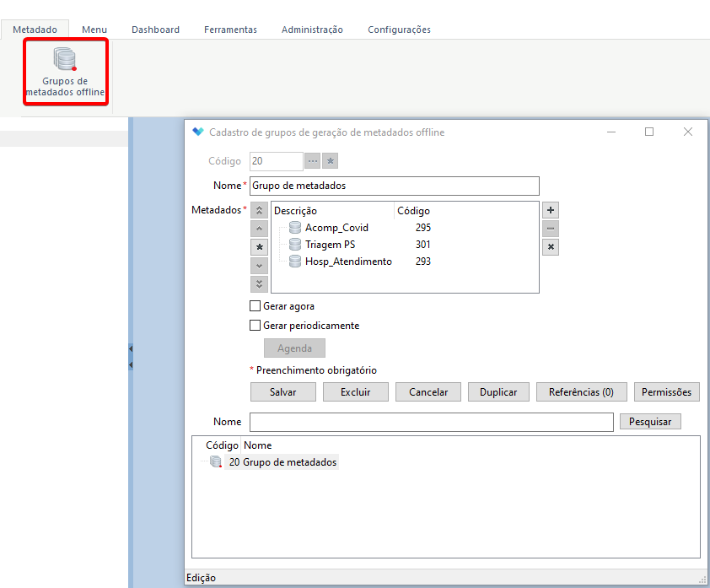Click the Nome search input field

point(432,422)
